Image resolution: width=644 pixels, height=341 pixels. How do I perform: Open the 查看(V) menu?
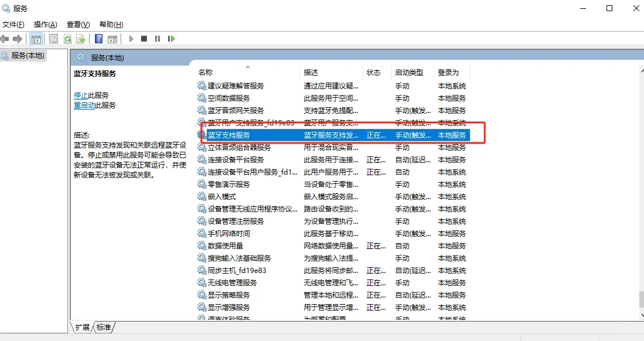click(78, 24)
